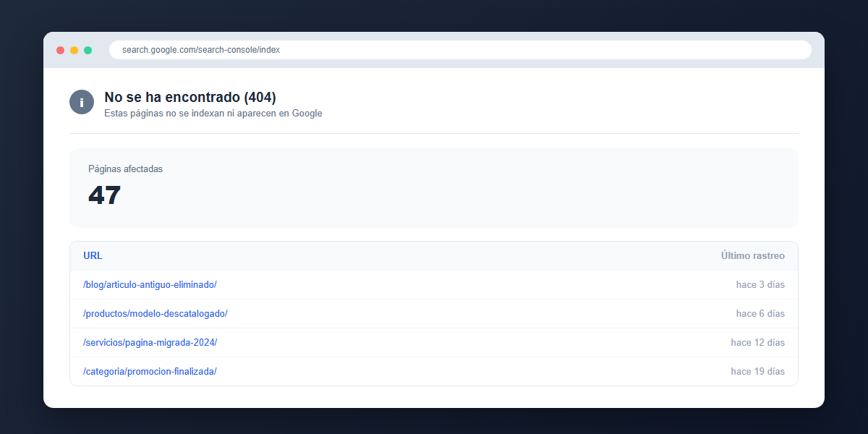This screenshot has height=434, width=868.
Task: Open /categoria/promocion-finalizada/ URL
Action: (150, 372)
